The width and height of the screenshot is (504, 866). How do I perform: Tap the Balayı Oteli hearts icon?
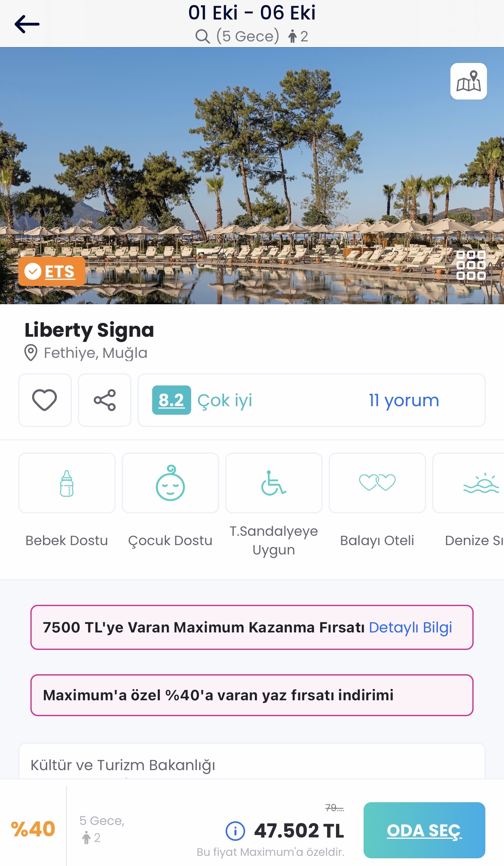377,483
